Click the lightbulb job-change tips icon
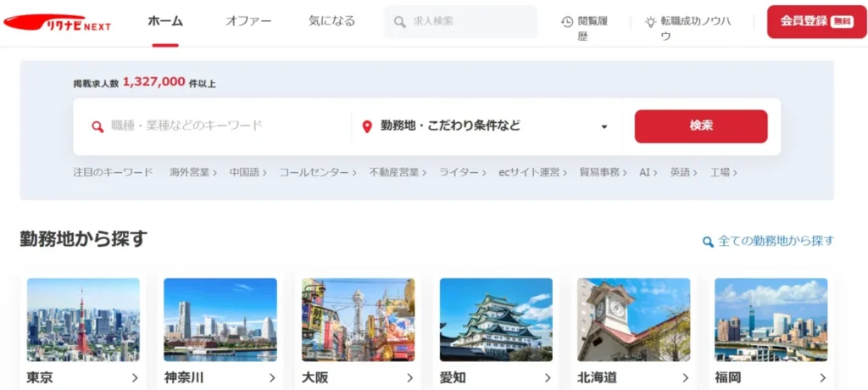 650,22
